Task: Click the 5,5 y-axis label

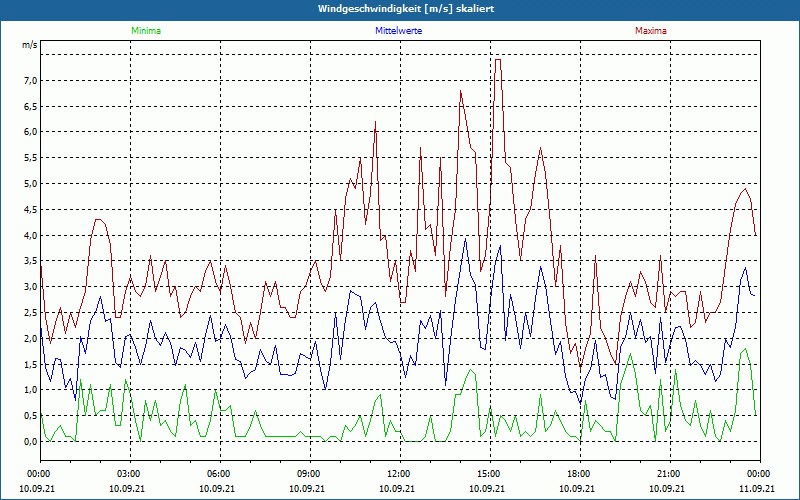Action: [31, 158]
